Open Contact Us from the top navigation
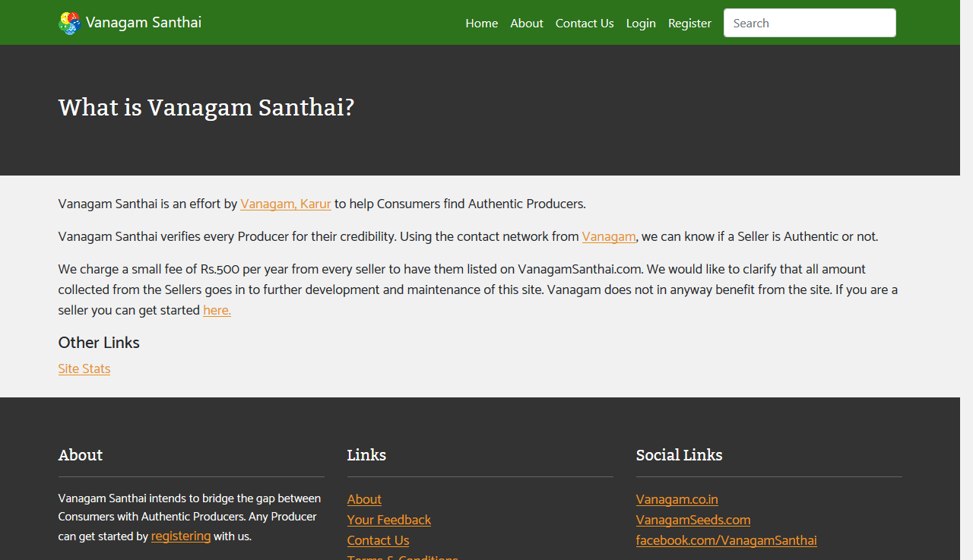This screenshot has height=560, width=973. 584,23
